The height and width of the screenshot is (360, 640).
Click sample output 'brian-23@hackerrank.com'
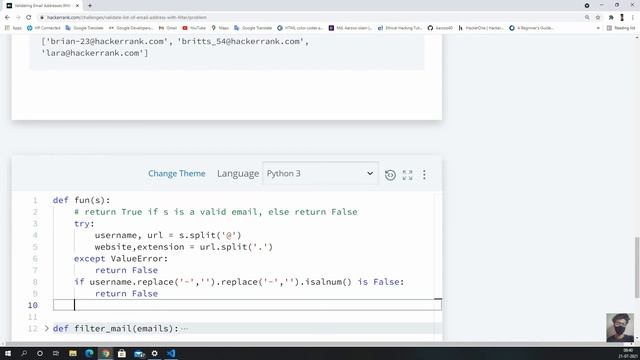108,42
